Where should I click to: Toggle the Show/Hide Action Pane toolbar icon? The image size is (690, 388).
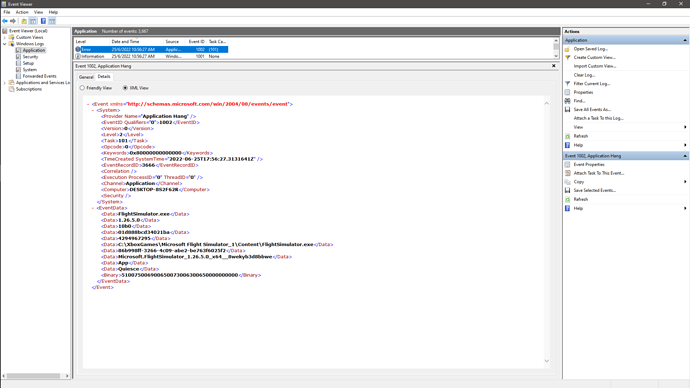52,21
